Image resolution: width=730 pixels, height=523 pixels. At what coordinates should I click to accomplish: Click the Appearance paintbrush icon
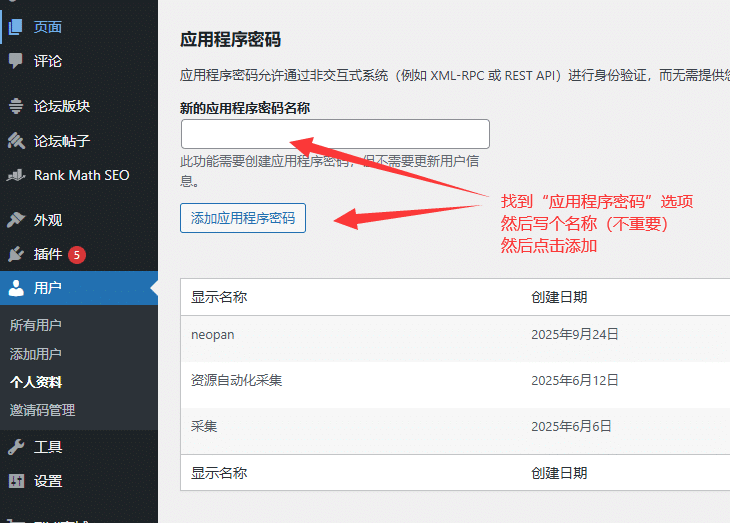coord(16,219)
